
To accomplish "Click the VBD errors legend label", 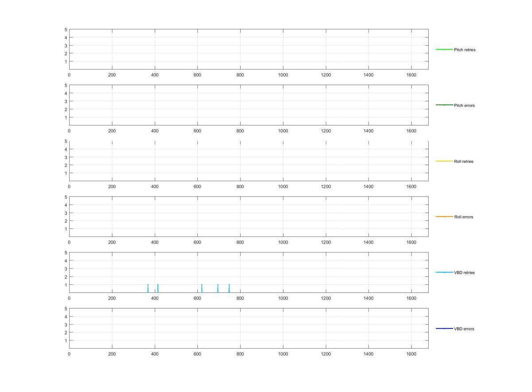I will pyautogui.click(x=464, y=329).
